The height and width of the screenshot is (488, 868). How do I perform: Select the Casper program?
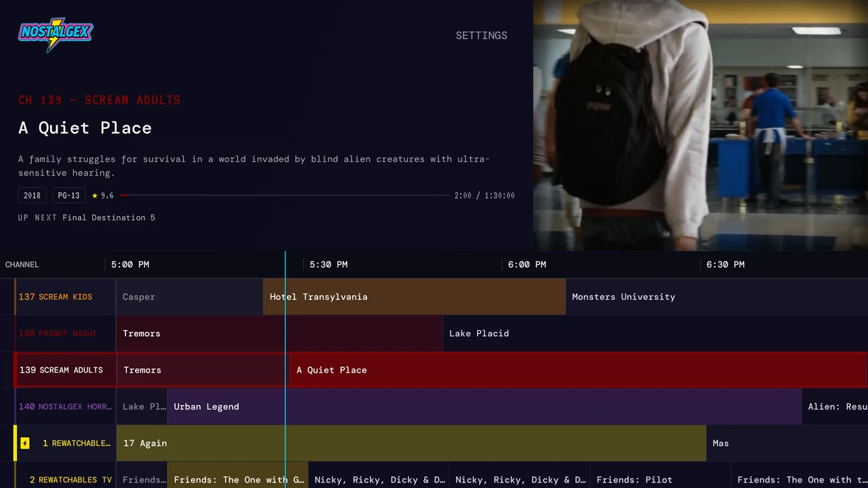point(189,297)
